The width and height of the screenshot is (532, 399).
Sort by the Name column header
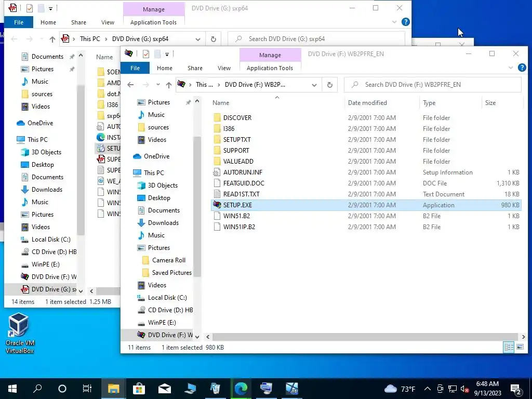pos(221,103)
